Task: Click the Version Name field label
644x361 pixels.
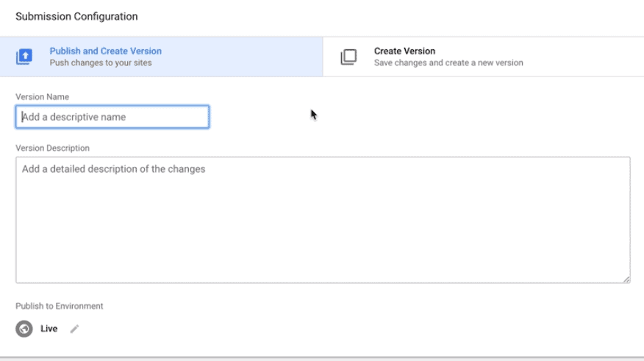Action: tap(43, 97)
